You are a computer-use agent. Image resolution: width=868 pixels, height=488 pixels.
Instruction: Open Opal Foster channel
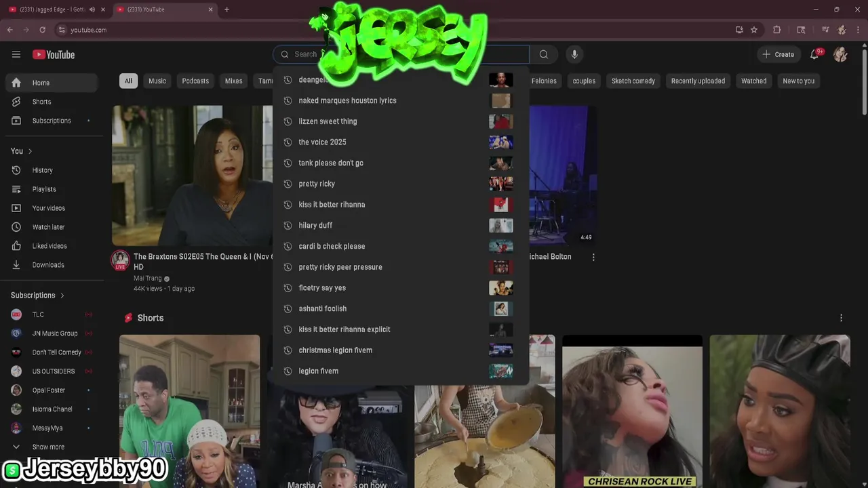click(x=52, y=390)
